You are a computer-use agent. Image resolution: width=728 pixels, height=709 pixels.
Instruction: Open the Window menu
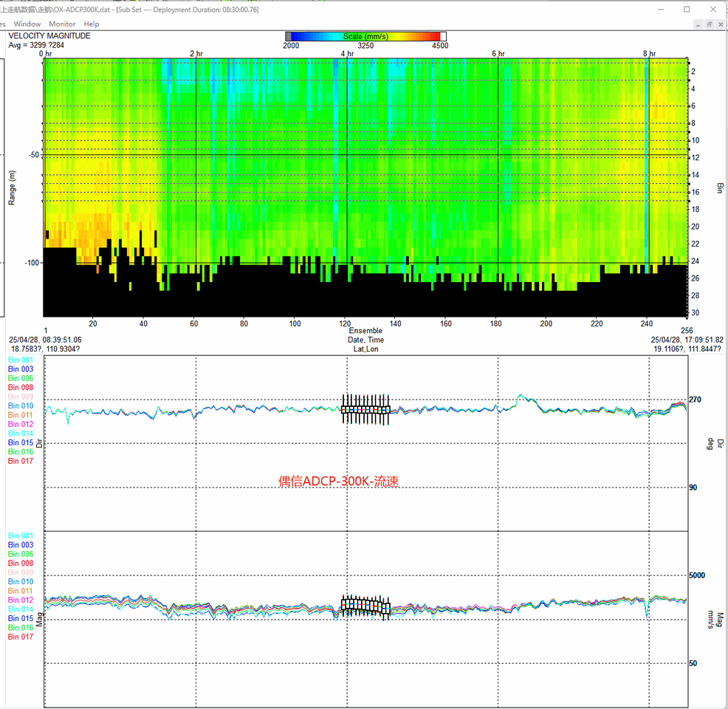coord(27,24)
